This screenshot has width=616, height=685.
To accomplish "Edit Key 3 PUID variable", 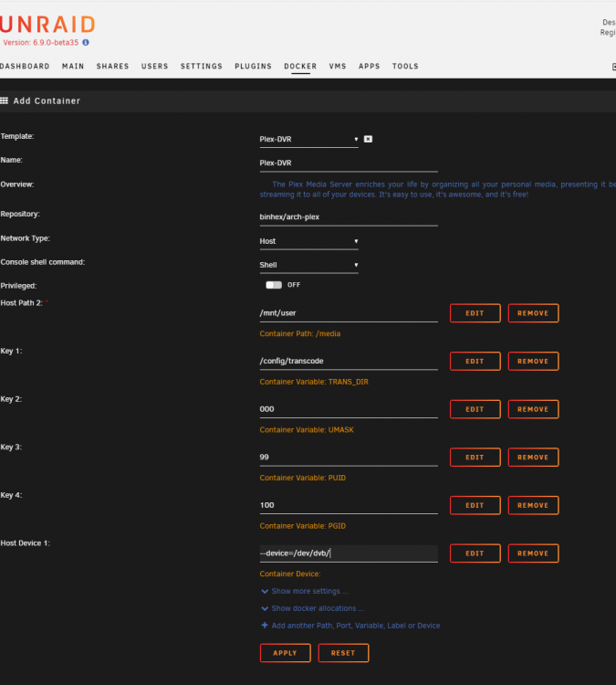I will (x=475, y=458).
